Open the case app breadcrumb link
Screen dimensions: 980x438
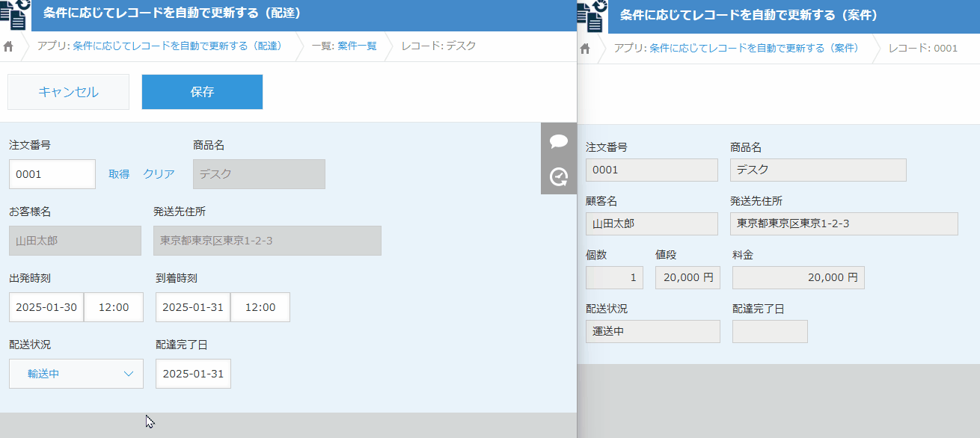(753, 49)
